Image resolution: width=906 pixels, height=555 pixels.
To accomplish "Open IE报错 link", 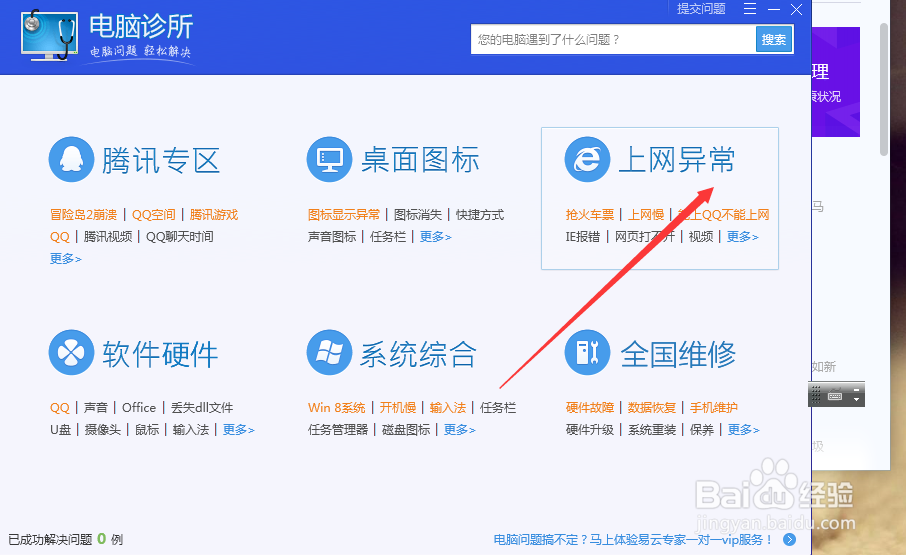I will click(582, 237).
